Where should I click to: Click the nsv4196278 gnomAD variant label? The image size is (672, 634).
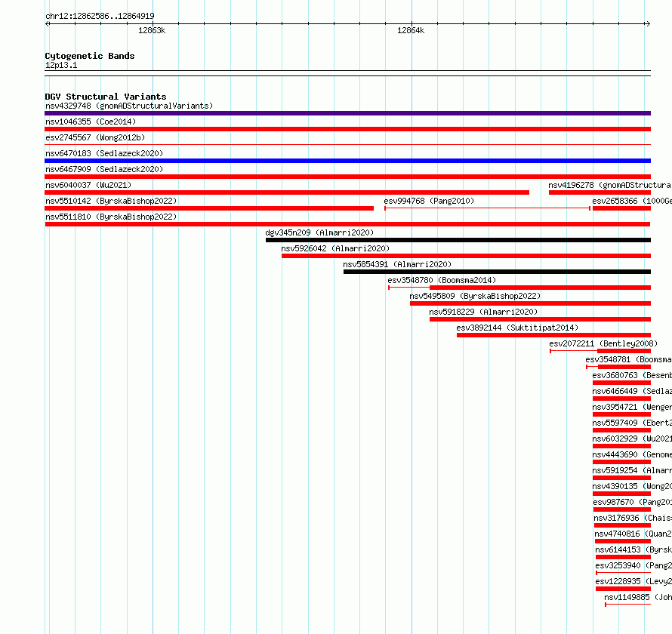pos(610,185)
